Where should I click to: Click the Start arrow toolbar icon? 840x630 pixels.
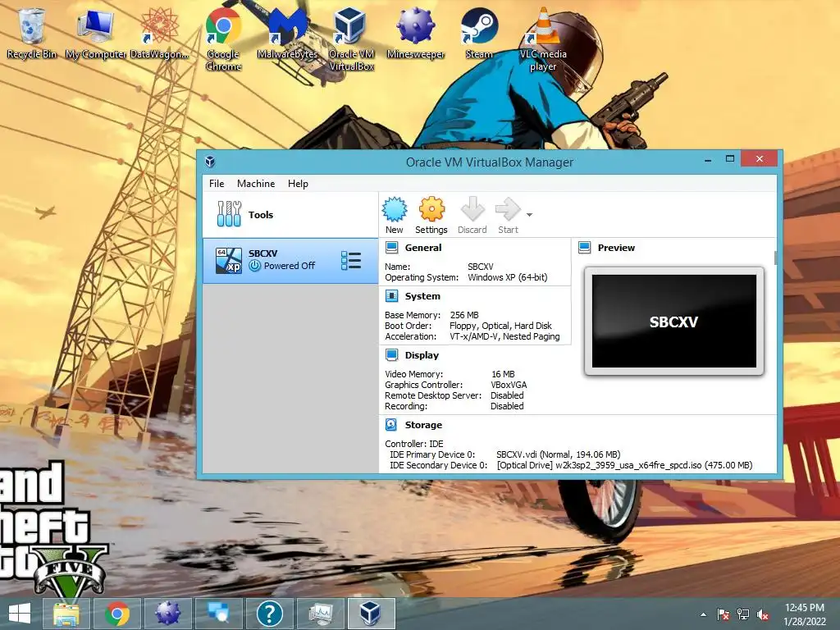pyautogui.click(x=508, y=216)
